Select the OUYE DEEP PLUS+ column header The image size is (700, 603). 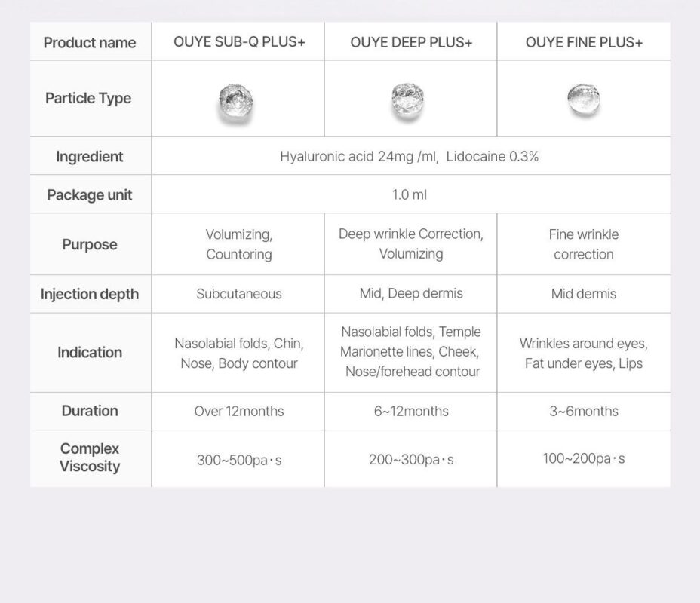pyautogui.click(x=411, y=42)
